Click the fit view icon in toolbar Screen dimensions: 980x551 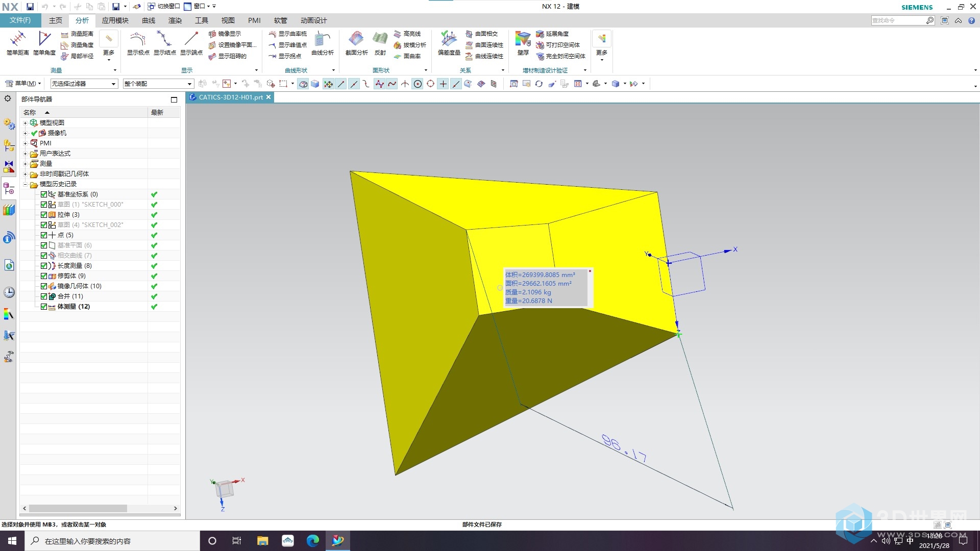514,84
